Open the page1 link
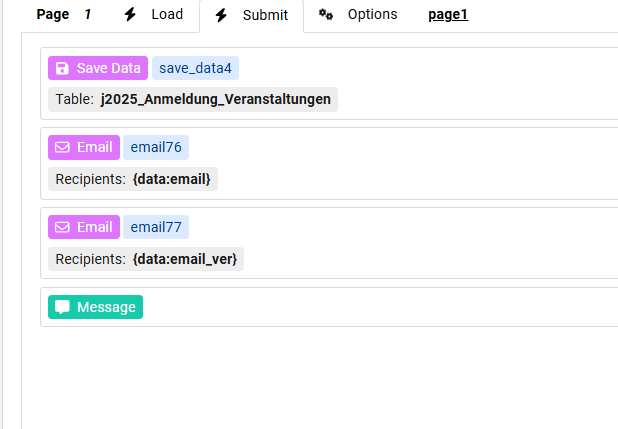Image resolution: width=618 pixels, height=429 pixels. pyautogui.click(x=448, y=15)
